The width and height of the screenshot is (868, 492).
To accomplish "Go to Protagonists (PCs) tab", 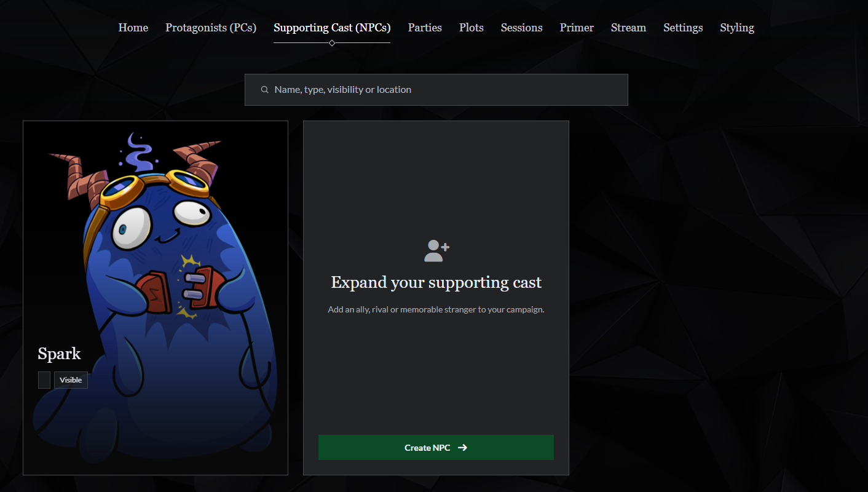I will (211, 28).
